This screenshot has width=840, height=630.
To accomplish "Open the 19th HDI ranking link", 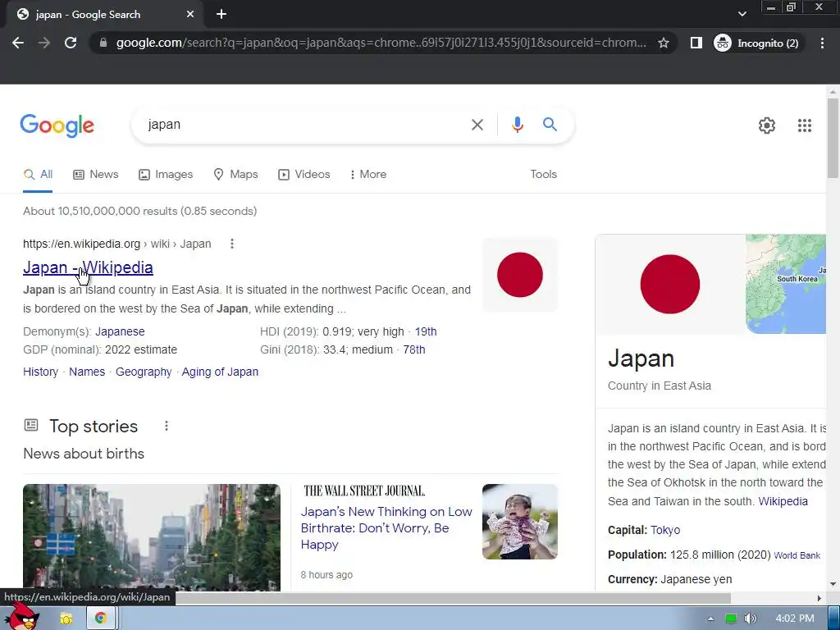I will point(426,331).
